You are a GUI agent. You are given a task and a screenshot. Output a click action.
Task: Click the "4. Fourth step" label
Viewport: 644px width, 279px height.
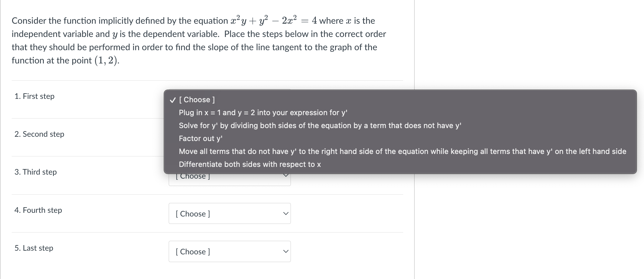coord(38,210)
